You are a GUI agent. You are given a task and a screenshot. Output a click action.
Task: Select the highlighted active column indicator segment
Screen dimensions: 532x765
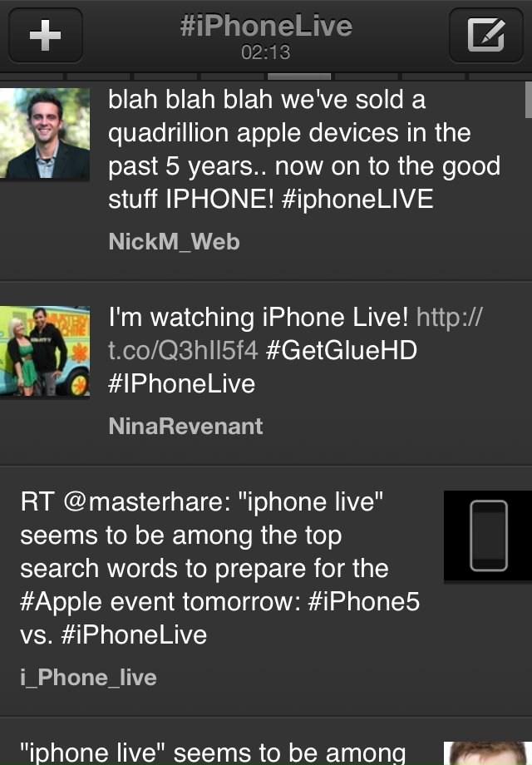299,76
